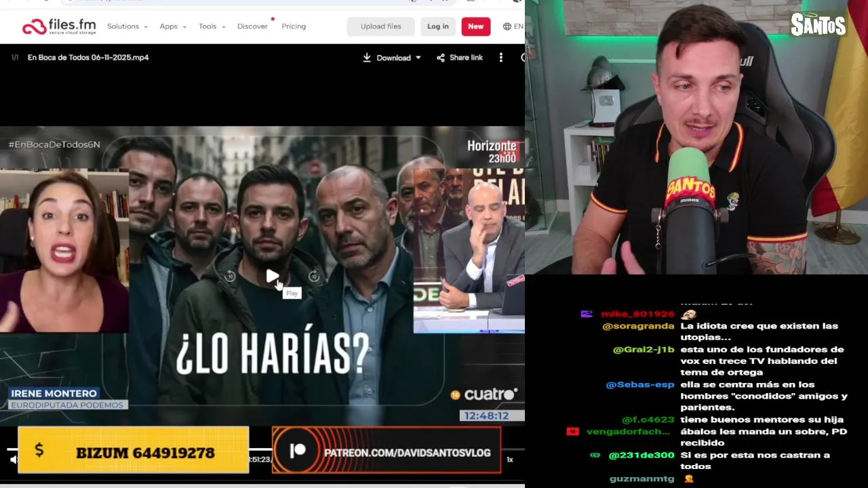This screenshot has width=868, height=488.
Task: Click the badge icon beside mike_801926
Action: click(587, 314)
